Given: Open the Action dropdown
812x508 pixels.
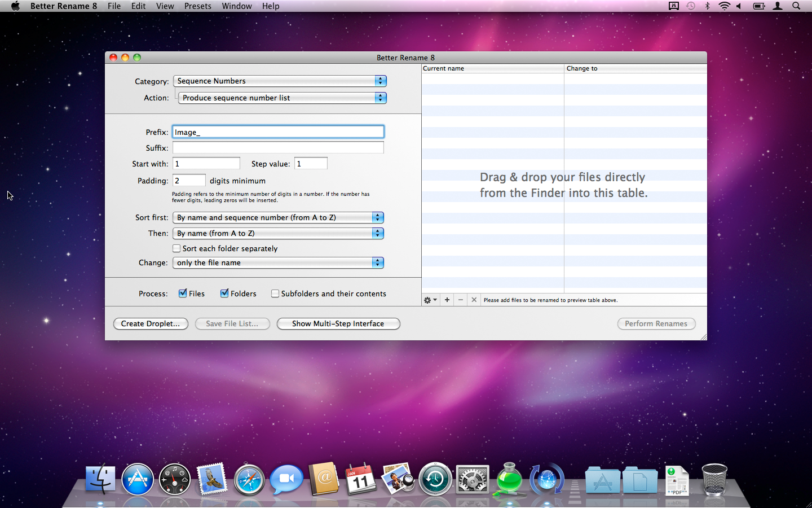Looking at the screenshot, I should pos(283,98).
